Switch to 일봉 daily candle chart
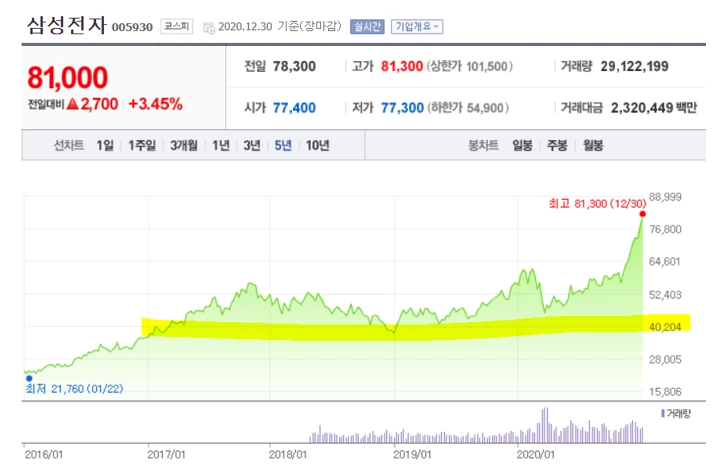Viewport: 726px width, 469px height. (x=522, y=145)
